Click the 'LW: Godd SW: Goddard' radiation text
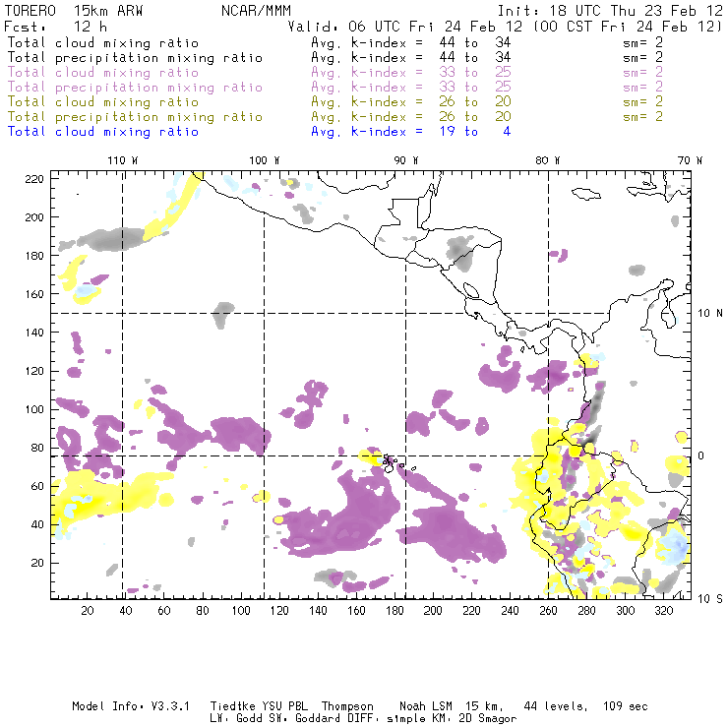Viewport: 728px width, 728px height. [x=290, y=718]
